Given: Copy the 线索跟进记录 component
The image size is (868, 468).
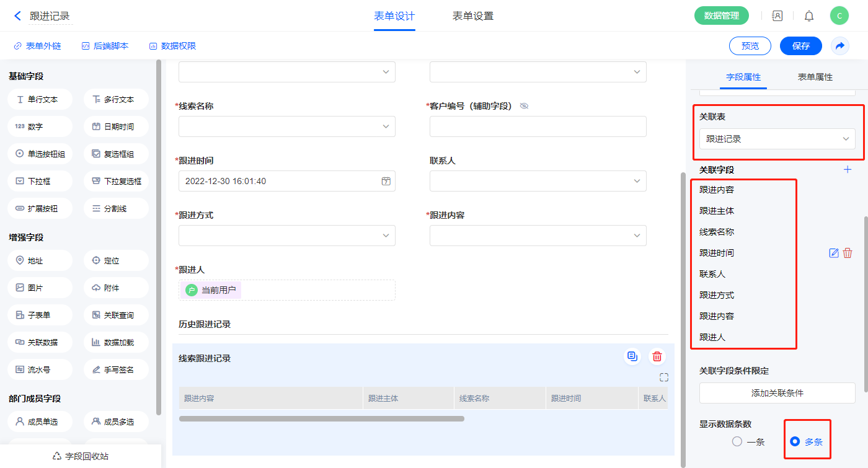Looking at the screenshot, I should (x=632, y=356).
